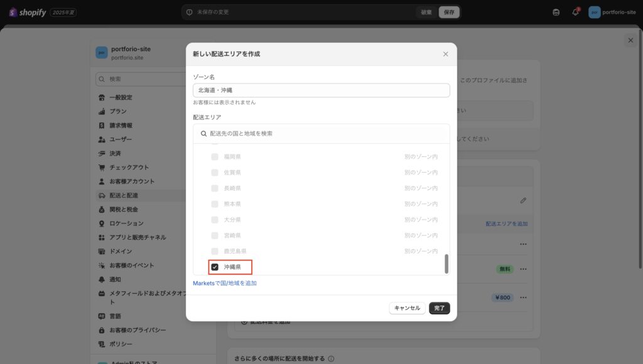Click the キャンセル button
The width and height of the screenshot is (643, 364).
tap(407, 308)
